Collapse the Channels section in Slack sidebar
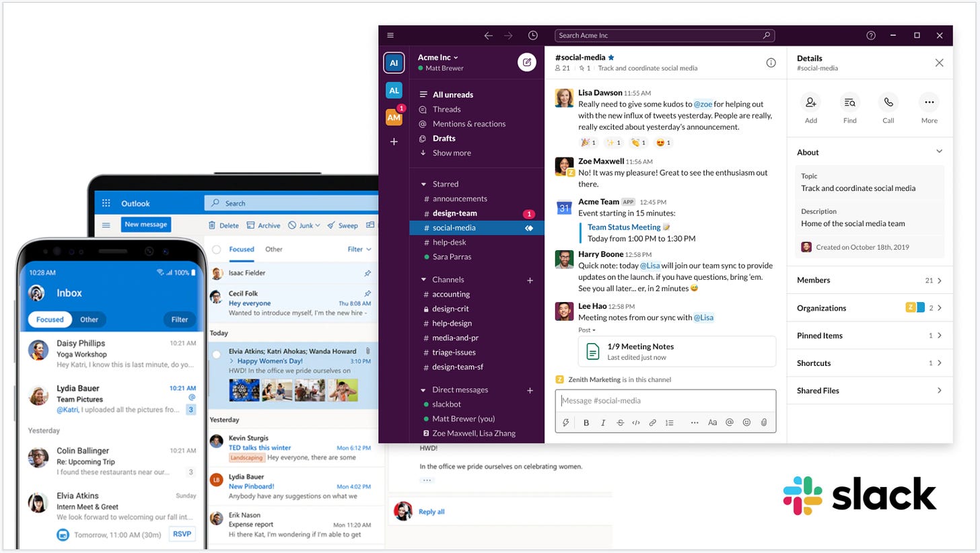This screenshot has height=553, width=980. tap(423, 280)
